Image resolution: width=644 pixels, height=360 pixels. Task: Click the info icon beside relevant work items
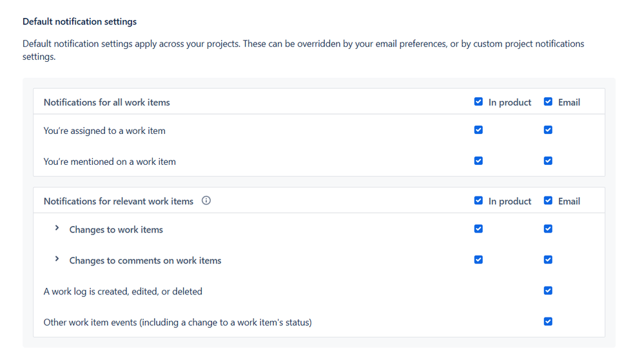pos(206,201)
